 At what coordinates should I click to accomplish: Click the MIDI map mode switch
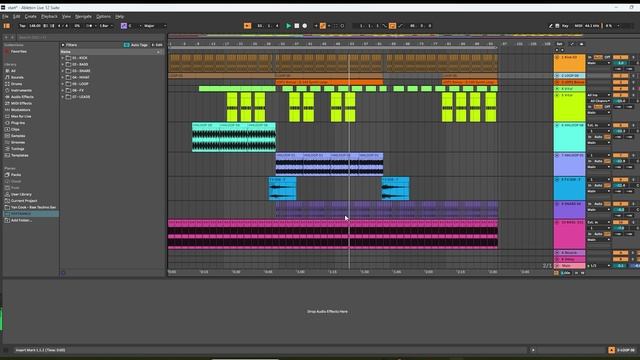click(x=578, y=26)
